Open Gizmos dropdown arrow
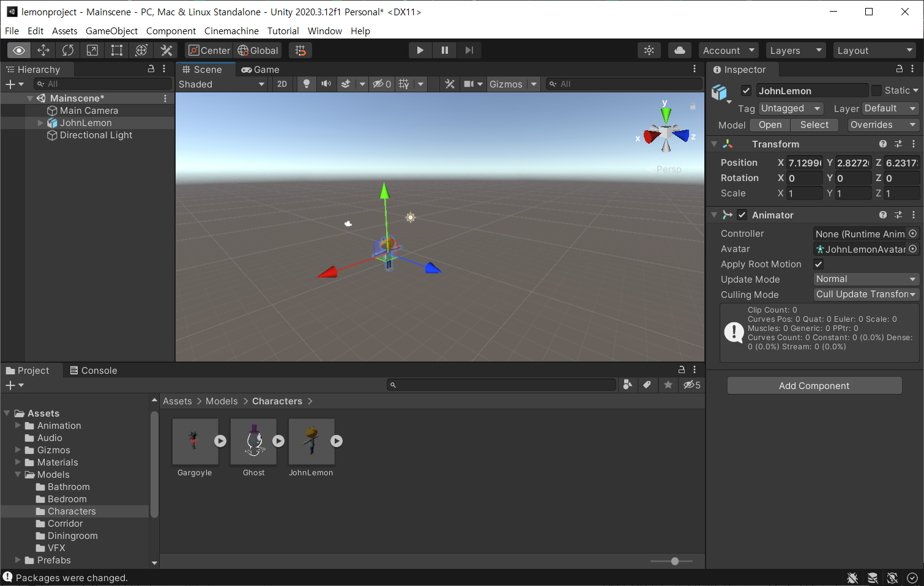Image resolution: width=924 pixels, height=586 pixels. (x=534, y=84)
